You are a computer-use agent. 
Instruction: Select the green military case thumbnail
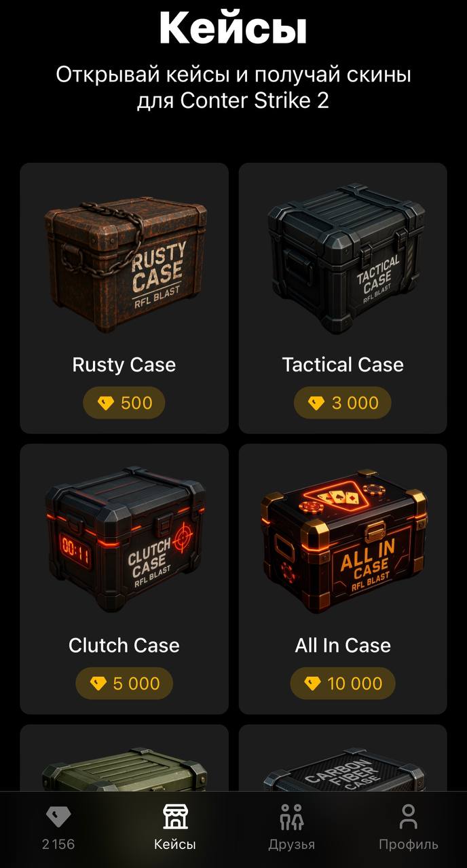pyautogui.click(x=125, y=765)
